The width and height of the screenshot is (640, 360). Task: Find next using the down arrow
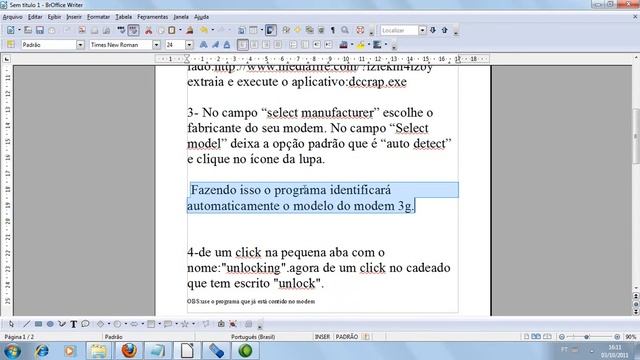[x=433, y=30]
